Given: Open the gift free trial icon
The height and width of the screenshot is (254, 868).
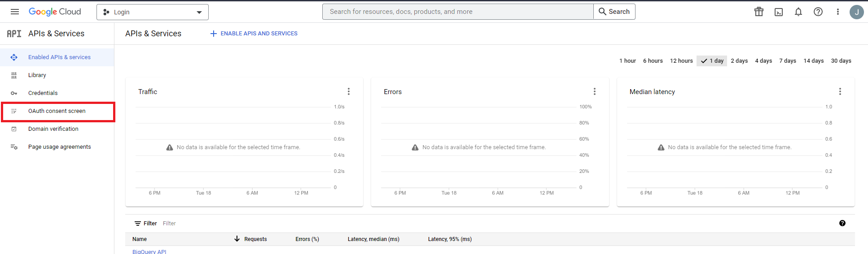Looking at the screenshot, I should pyautogui.click(x=759, y=12).
